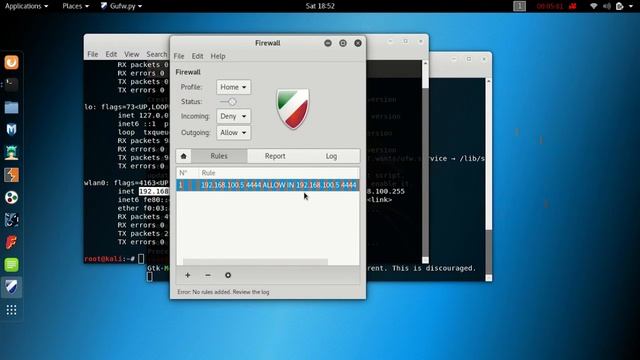The image size is (640, 360).
Task: Open Search menu in the terminal window
Action: click(157, 54)
